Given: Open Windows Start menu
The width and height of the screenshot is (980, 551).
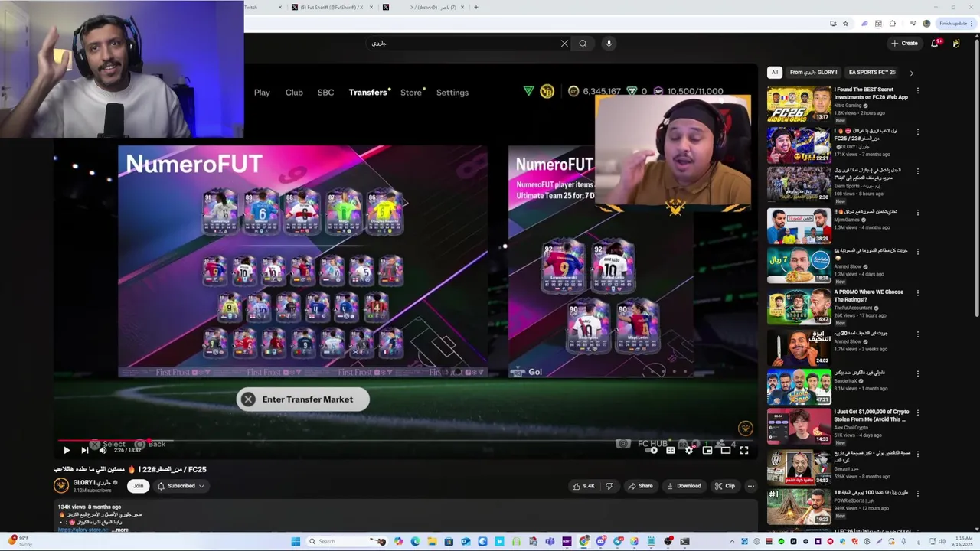Looking at the screenshot, I should click(296, 542).
